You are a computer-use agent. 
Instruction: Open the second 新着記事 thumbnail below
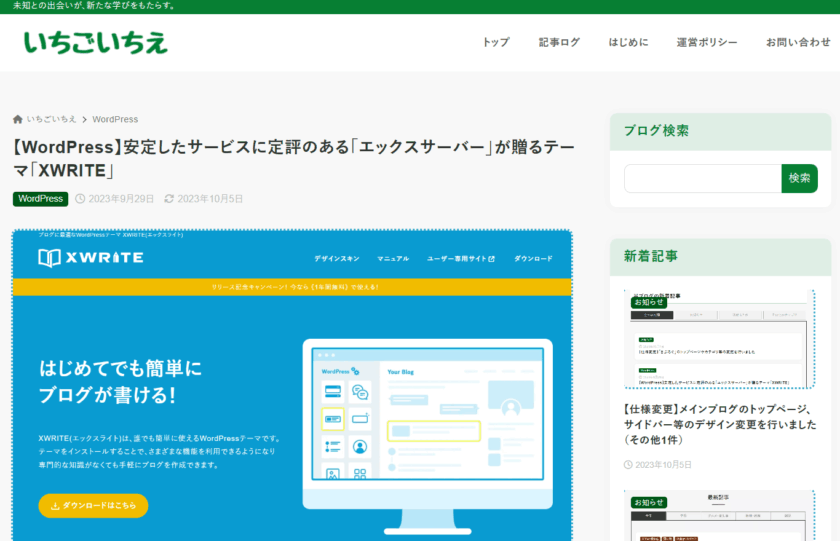[719, 515]
